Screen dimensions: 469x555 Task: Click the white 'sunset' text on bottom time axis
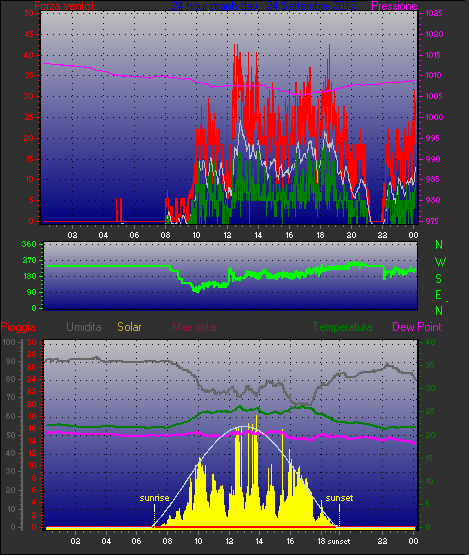pyautogui.click(x=339, y=542)
